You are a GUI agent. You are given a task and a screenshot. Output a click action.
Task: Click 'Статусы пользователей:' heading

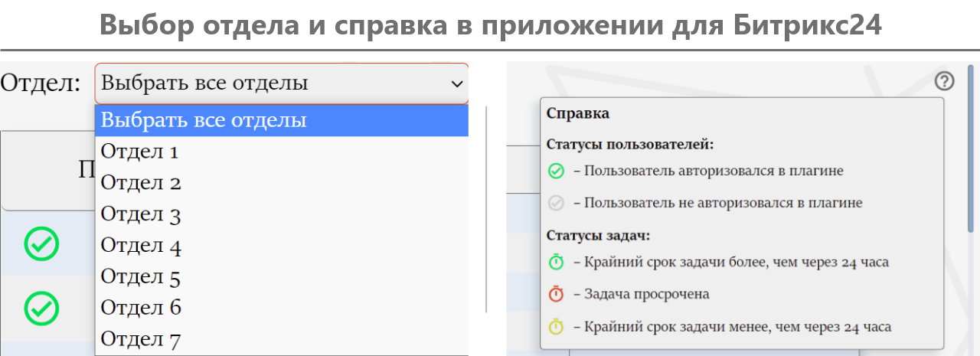tap(630, 144)
